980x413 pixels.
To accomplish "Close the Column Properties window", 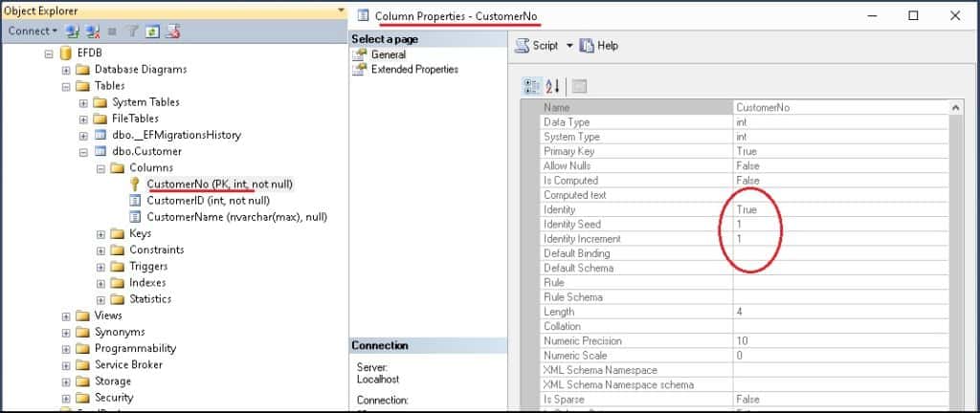I will (x=955, y=15).
